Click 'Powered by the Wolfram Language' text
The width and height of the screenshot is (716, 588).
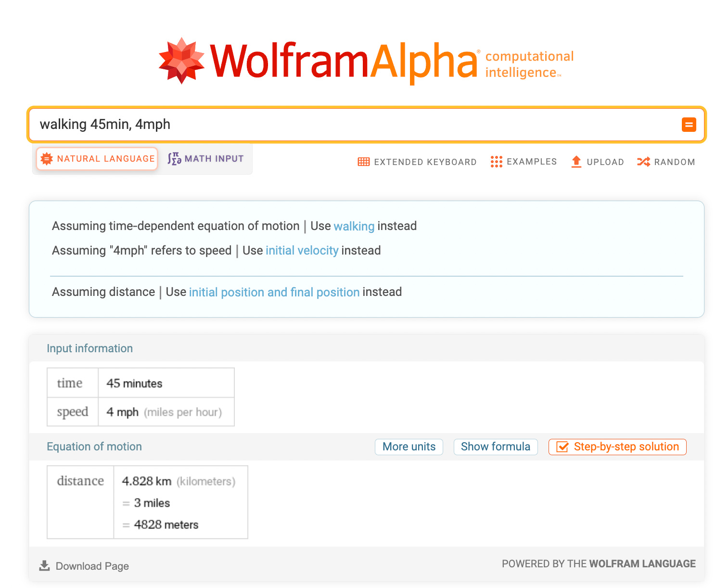pyautogui.click(x=599, y=564)
